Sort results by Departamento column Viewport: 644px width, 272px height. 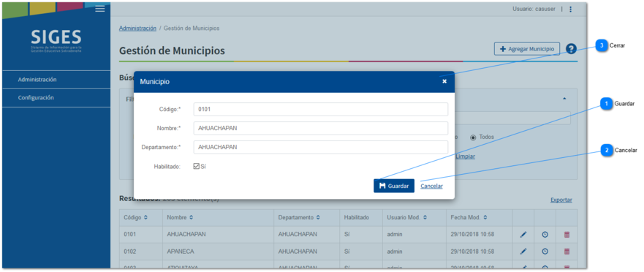[x=318, y=217]
